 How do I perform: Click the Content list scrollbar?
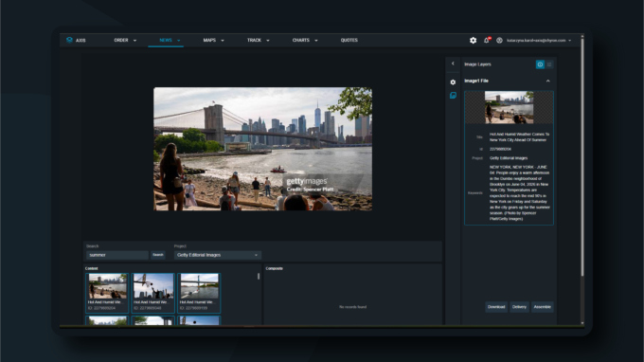259,277
